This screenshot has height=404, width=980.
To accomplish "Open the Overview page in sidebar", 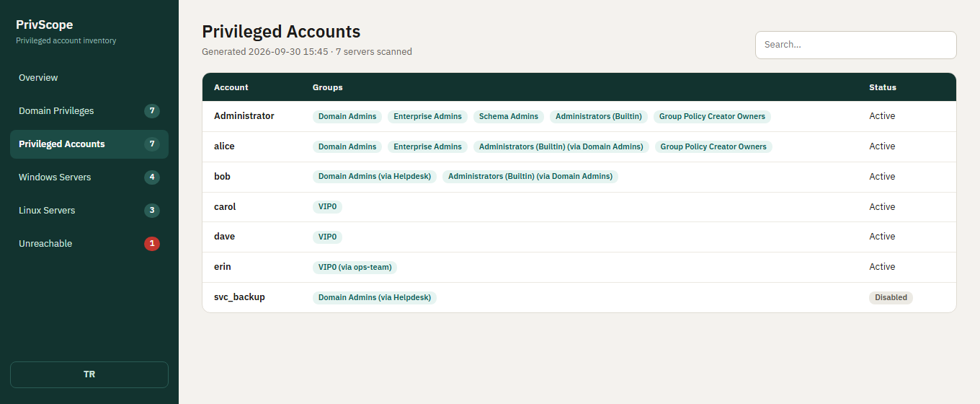I will coord(89,78).
